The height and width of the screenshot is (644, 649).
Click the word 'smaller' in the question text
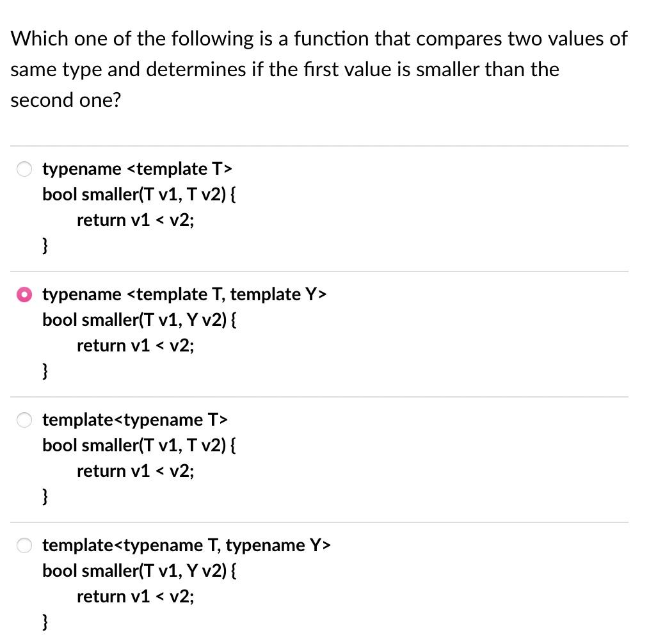click(451, 69)
